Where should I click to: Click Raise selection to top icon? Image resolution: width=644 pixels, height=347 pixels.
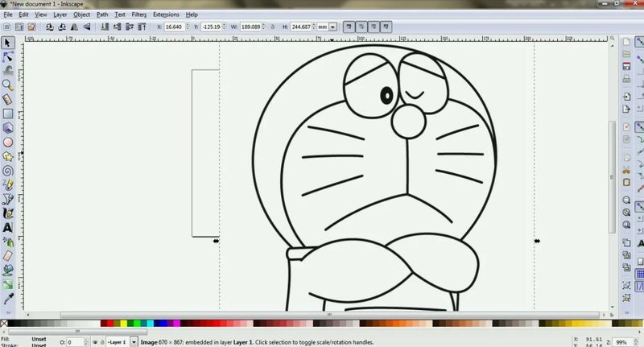pyautogui.click(x=142, y=27)
